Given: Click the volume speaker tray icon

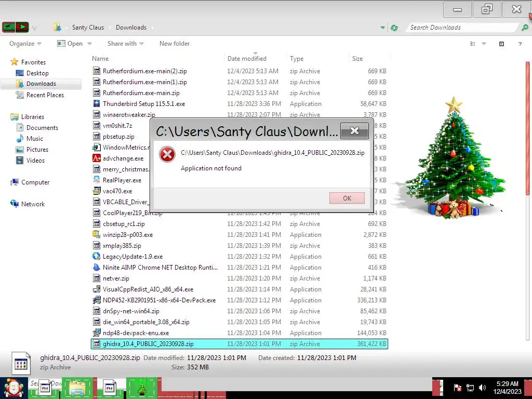Looking at the screenshot, I should click(x=482, y=388).
